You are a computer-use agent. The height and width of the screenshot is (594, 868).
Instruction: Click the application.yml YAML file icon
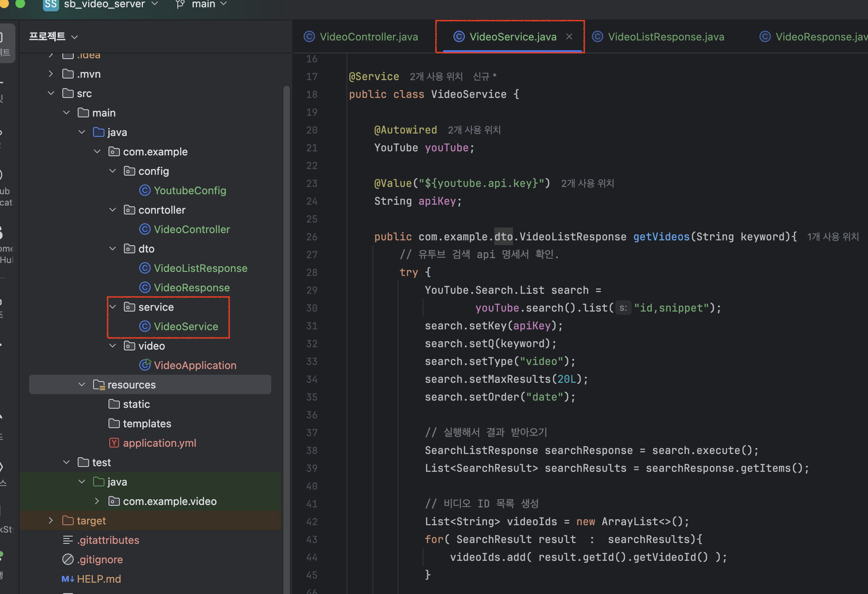click(x=114, y=443)
